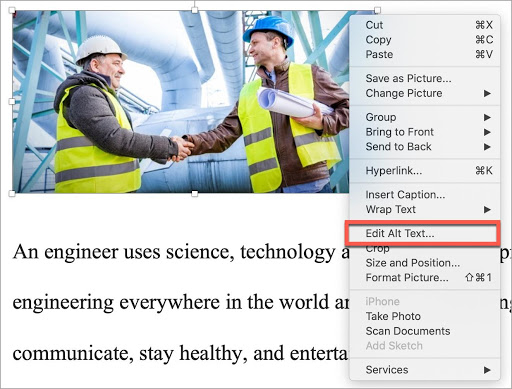Select Insert Caption… menu entry
Screen dimensions: 512x389
click(424, 195)
